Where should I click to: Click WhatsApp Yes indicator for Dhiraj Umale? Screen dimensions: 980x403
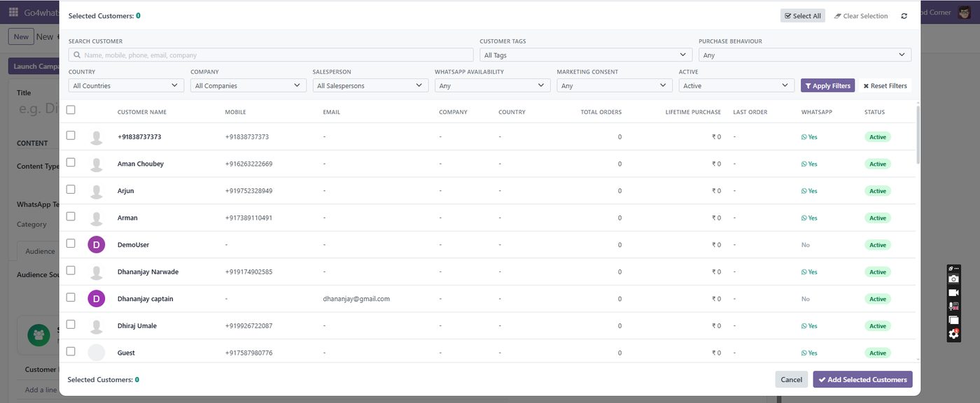click(x=809, y=326)
